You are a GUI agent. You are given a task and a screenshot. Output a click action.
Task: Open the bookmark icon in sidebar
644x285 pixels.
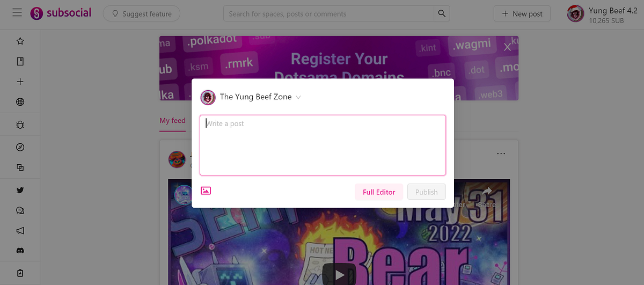[x=20, y=61]
